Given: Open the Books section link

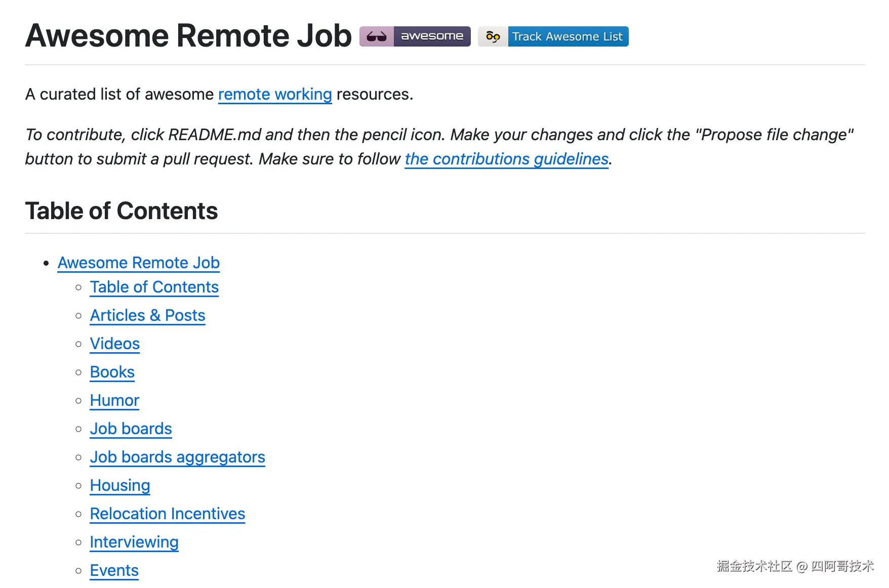Looking at the screenshot, I should [112, 372].
